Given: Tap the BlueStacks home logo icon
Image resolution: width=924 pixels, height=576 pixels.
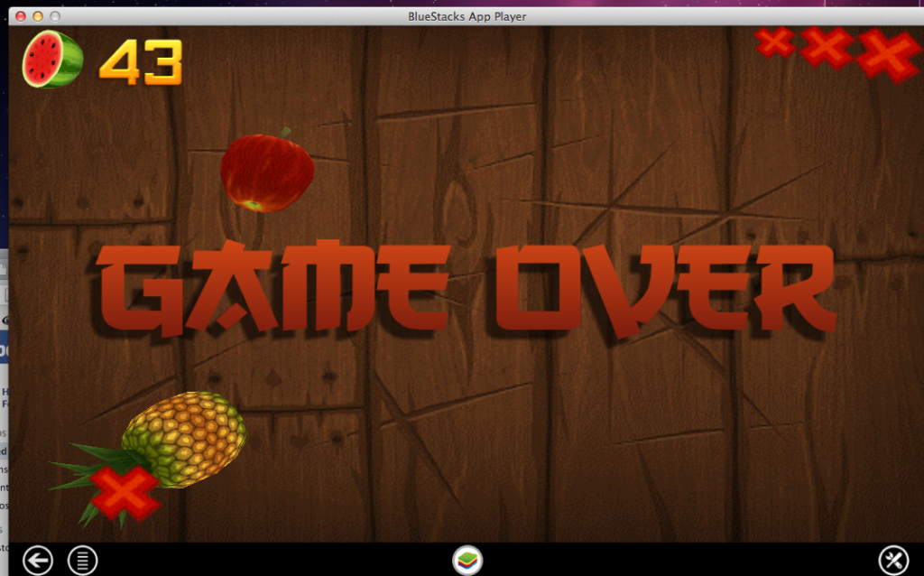Looking at the screenshot, I should pos(467,560).
